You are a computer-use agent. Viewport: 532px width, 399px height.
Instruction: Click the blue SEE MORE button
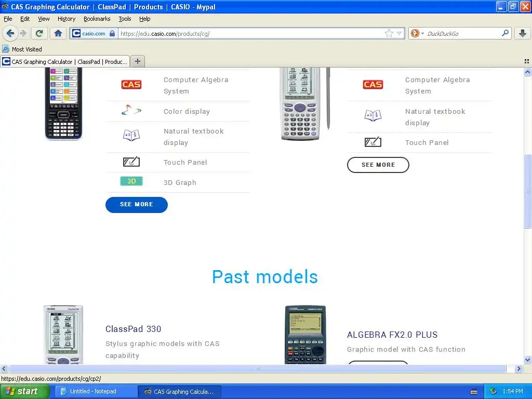point(137,205)
